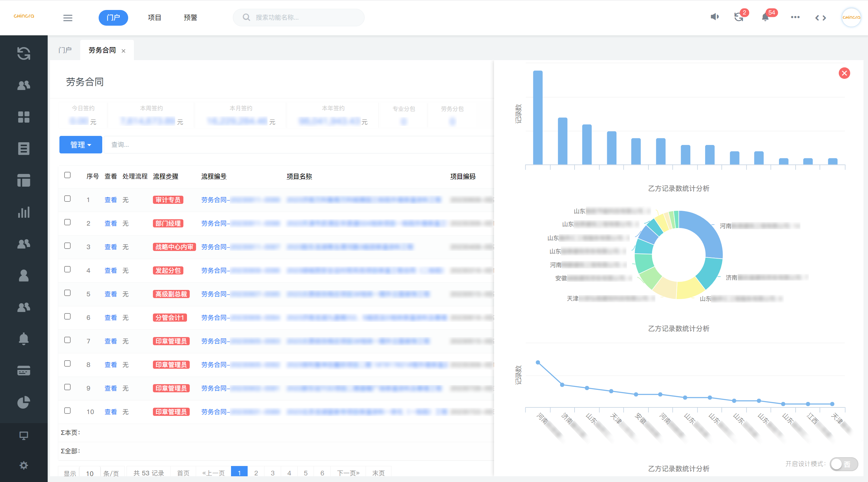868x482 pixels.
Task: Switch to the 门户 page tab
Action: [65, 50]
